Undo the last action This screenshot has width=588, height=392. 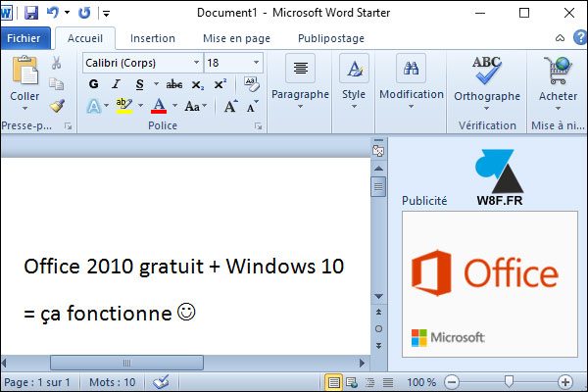point(53,13)
